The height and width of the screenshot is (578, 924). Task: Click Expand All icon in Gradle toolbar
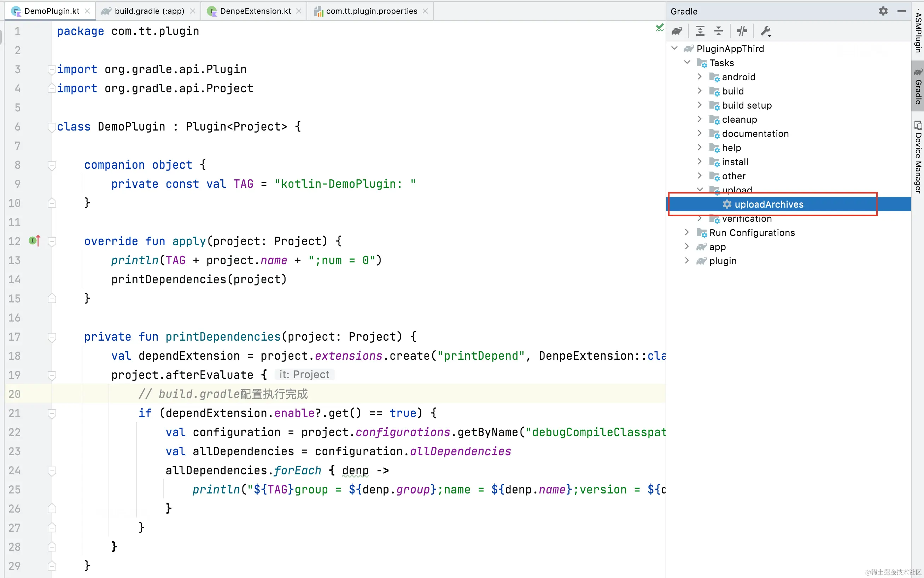pyautogui.click(x=700, y=31)
